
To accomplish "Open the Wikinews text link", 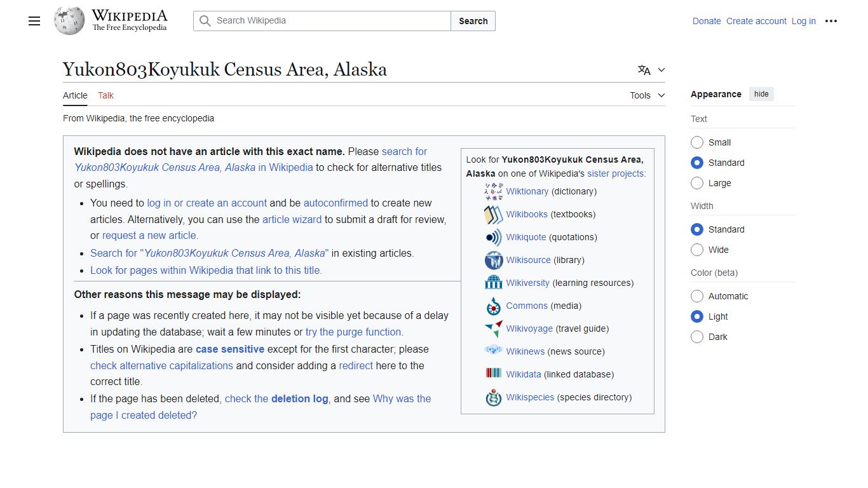I will tap(526, 351).
